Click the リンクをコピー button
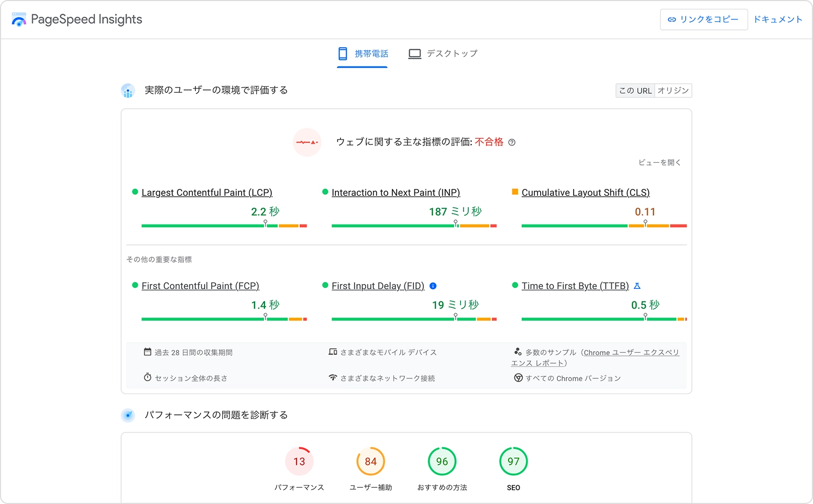 [x=704, y=19]
